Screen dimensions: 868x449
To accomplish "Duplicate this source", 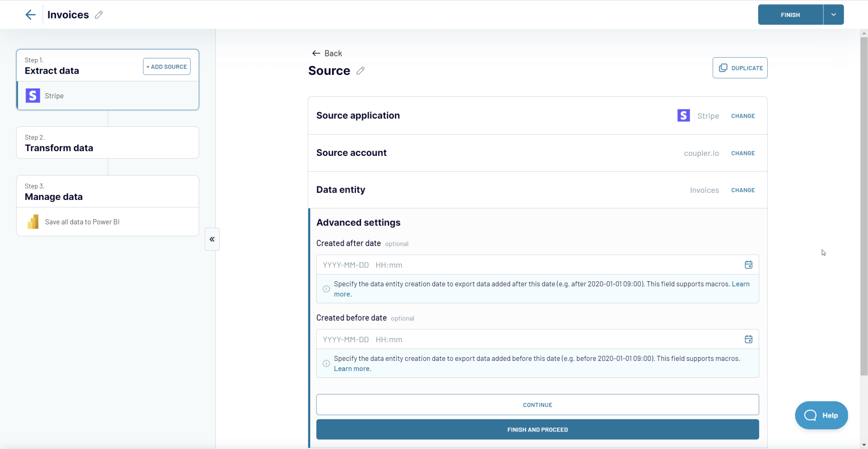I will pos(740,68).
